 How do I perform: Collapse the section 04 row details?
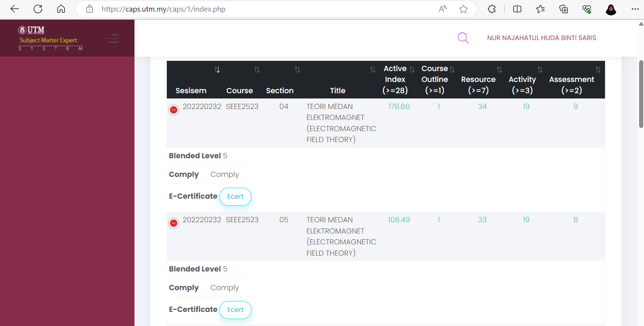point(173,110)
